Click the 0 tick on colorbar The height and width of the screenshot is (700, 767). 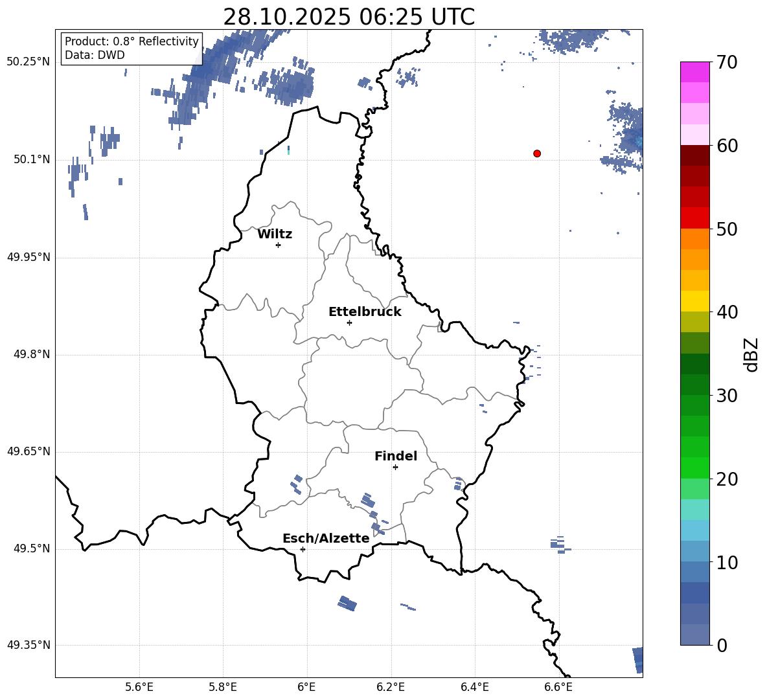click(x=722, y=645)
